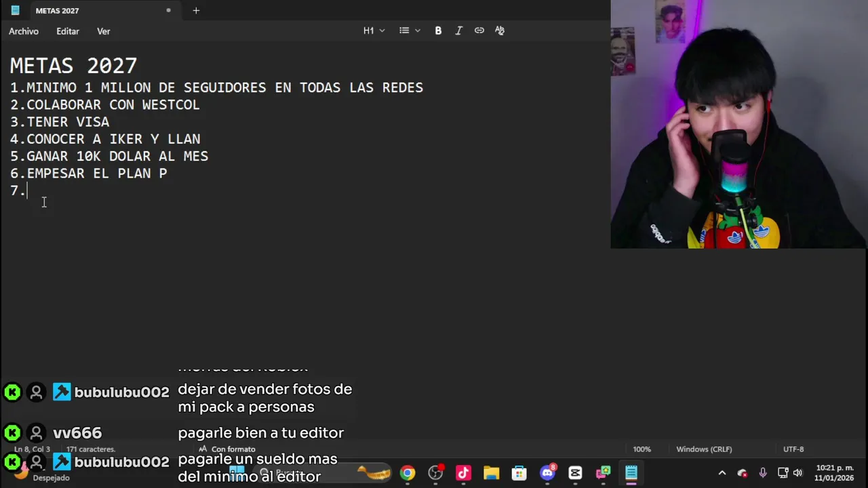868x488 pixels.
Task: Open the Archivo menu
Action: click(x=24, y=31)
